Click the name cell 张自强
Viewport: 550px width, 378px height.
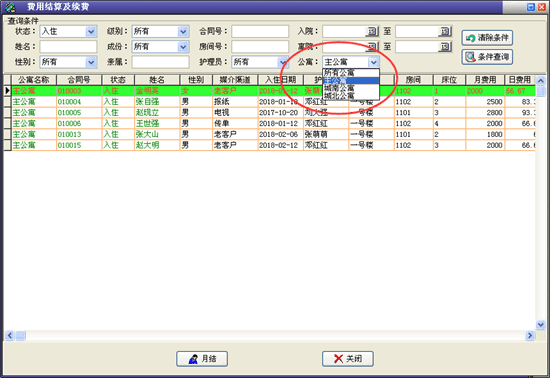157,102
